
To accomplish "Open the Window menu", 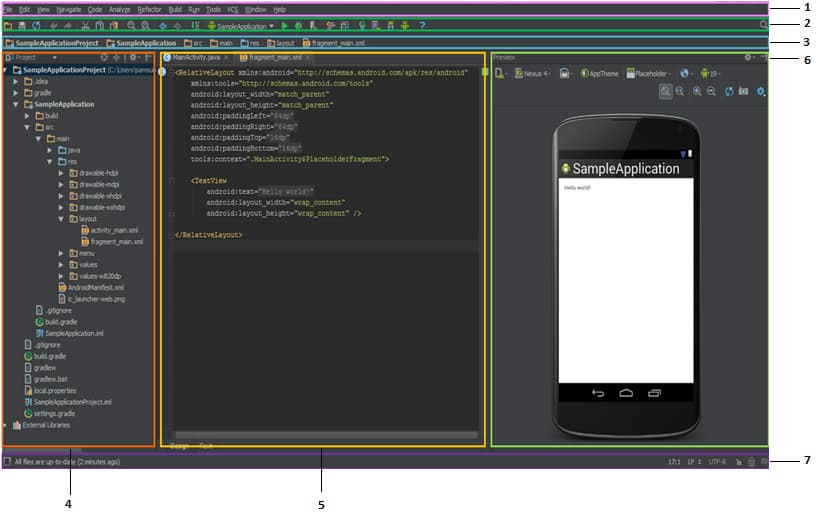I will (256, 10).
